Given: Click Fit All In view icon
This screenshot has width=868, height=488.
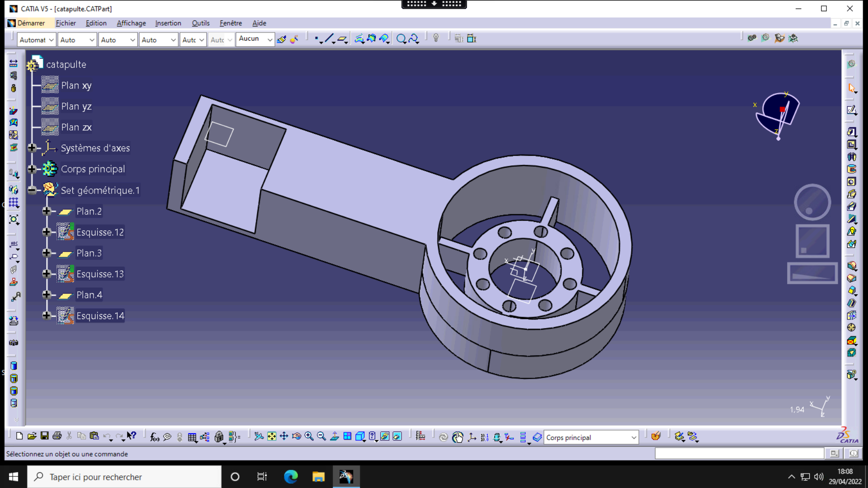Looking at the screenshot, I should pyautogui.click(x=271, y=436).
